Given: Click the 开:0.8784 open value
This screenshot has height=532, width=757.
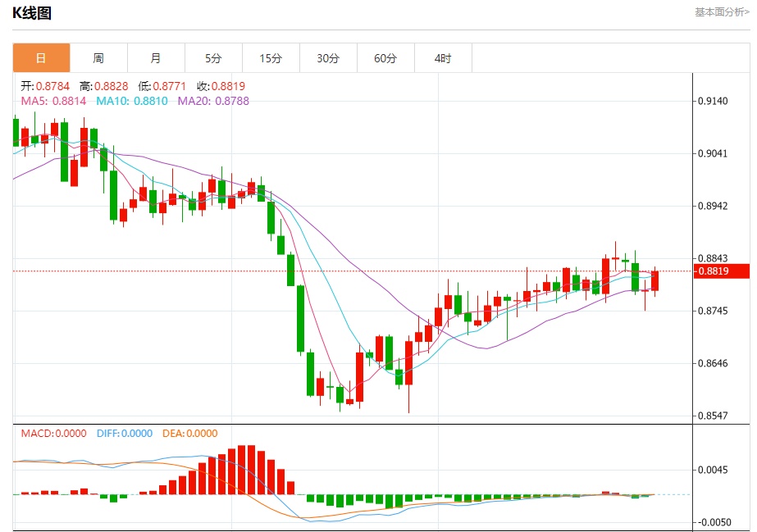Looking at the screenshot, I should 45,86.
